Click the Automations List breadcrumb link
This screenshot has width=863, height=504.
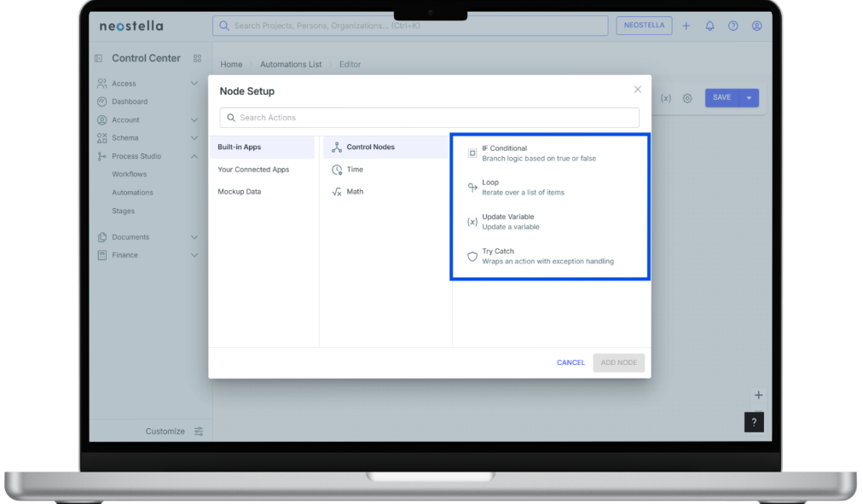(291, 65)
